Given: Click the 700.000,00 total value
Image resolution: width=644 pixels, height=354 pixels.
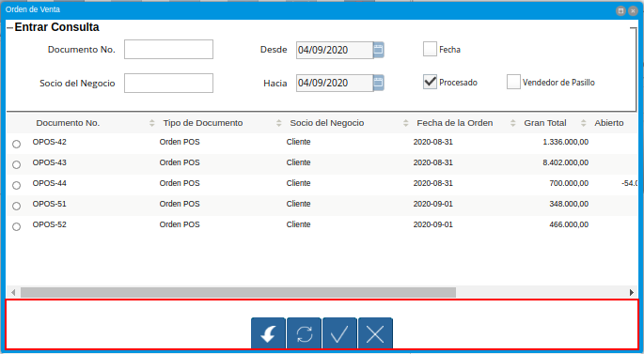Looking at the screenshot, I should pos(569,183).
